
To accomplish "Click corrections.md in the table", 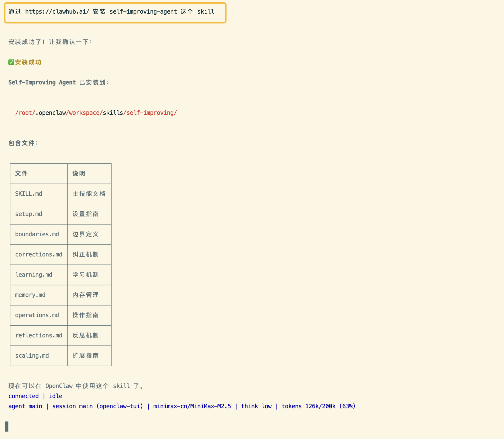I will coord(39,254).
